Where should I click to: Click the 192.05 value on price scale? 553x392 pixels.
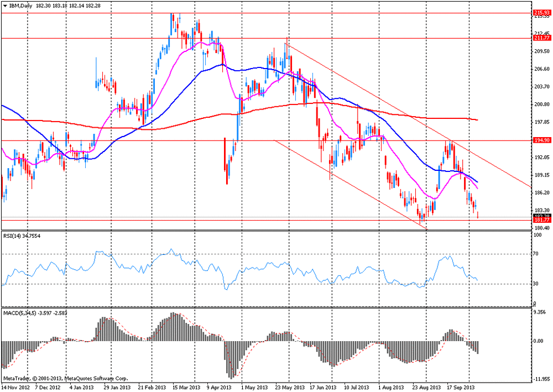542,157
